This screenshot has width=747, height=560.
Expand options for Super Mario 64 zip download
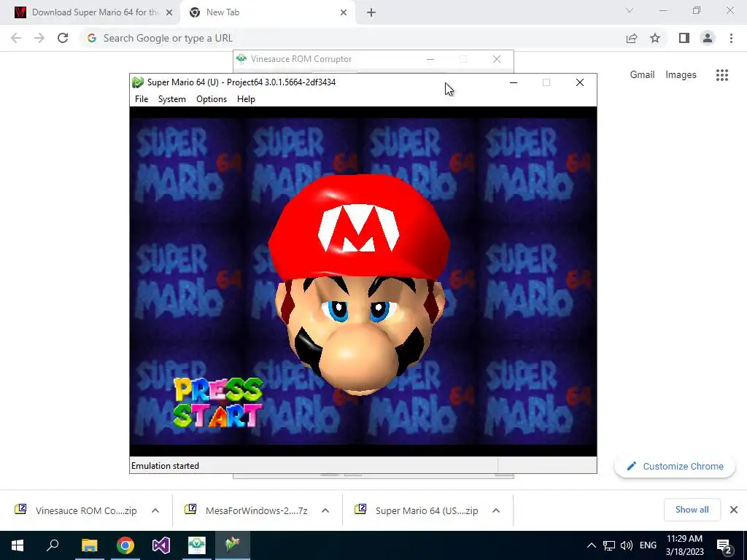point(496,510)
